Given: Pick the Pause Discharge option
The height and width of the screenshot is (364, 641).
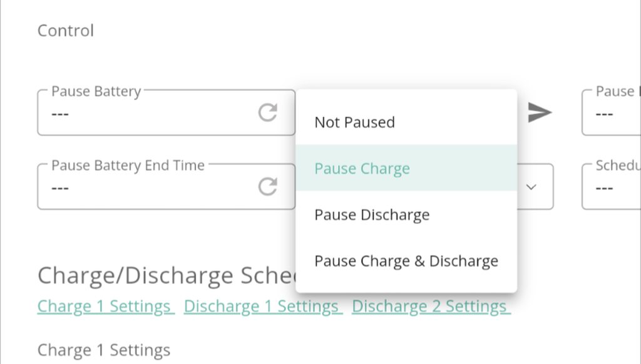Looking at the screenshot, I should tap(372, 215).
